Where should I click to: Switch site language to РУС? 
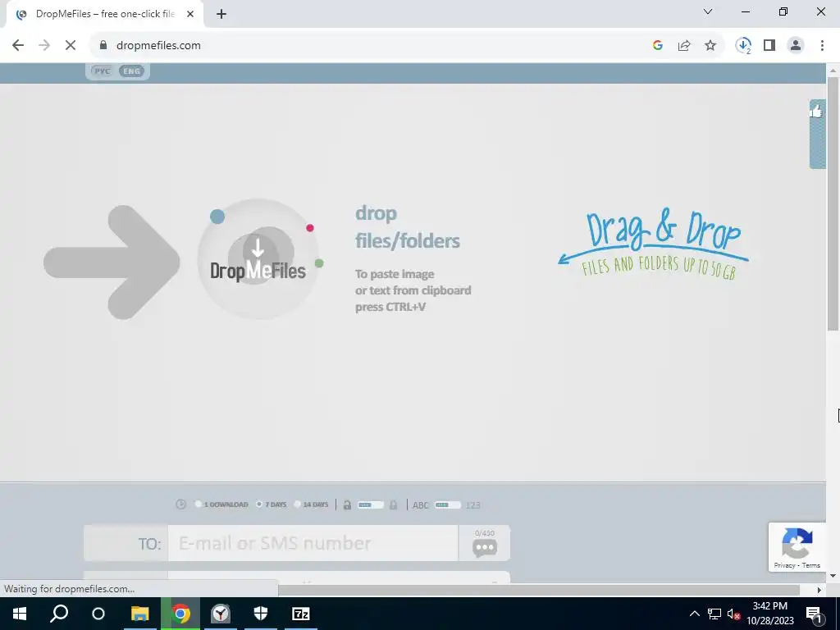(x=102, y=71)
